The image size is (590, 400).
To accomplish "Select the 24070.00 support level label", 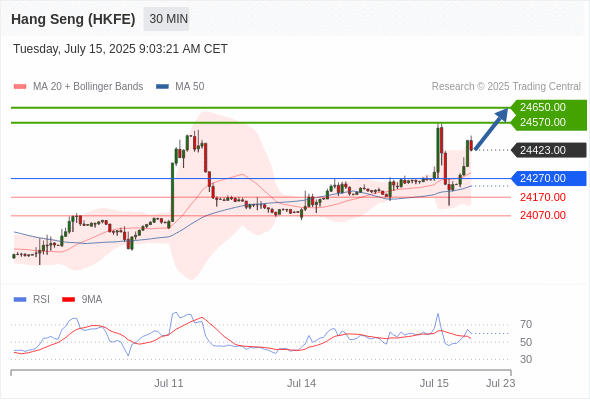I will [x=543, y=215].
